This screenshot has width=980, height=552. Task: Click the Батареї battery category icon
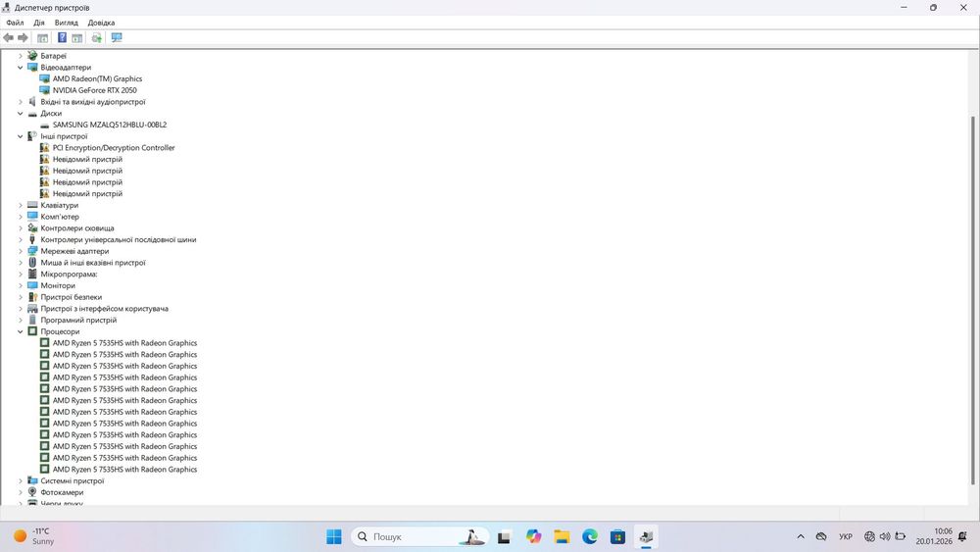pyautogui.click(x=32, y=56)
